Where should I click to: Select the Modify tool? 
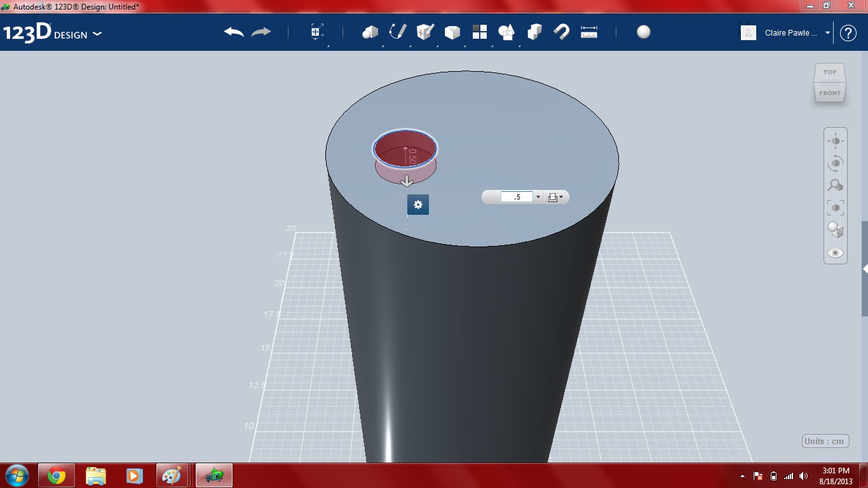click(x=452, y=32)
